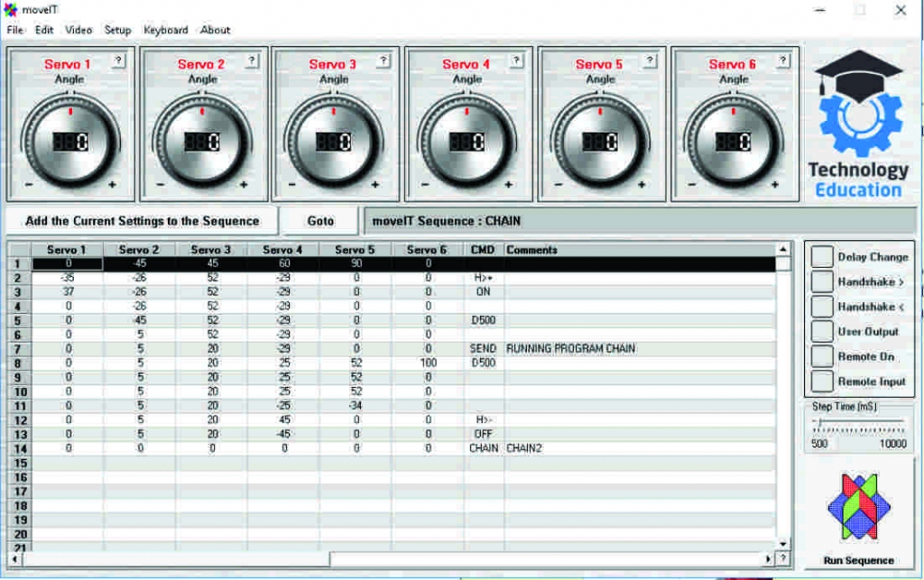The image size is (924, 580).
Task: Open the Video menu
Action: 78,30
